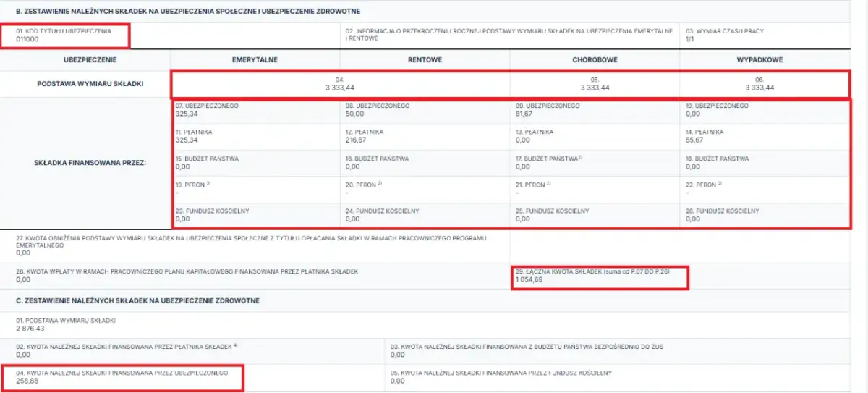Click the RENTOWE column header
The image size is (868, 393).
click(x=425, y=60)
